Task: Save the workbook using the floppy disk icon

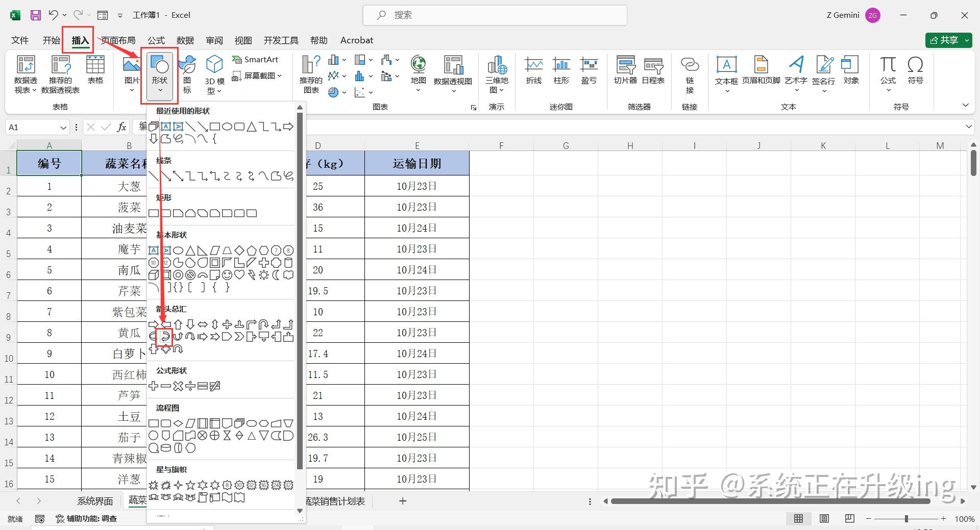Action: (x=35, y=15)
